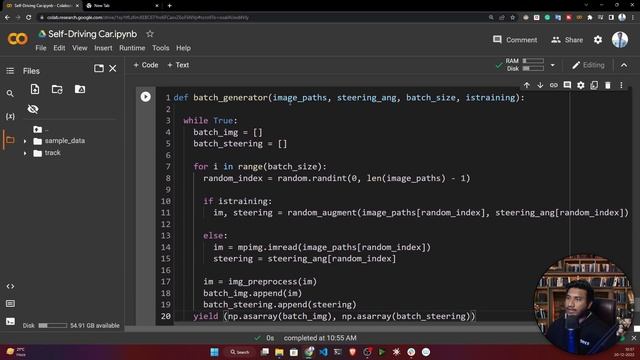Open Files panel in new window
The height and width of the screenshot is (360, 640).
99,68
